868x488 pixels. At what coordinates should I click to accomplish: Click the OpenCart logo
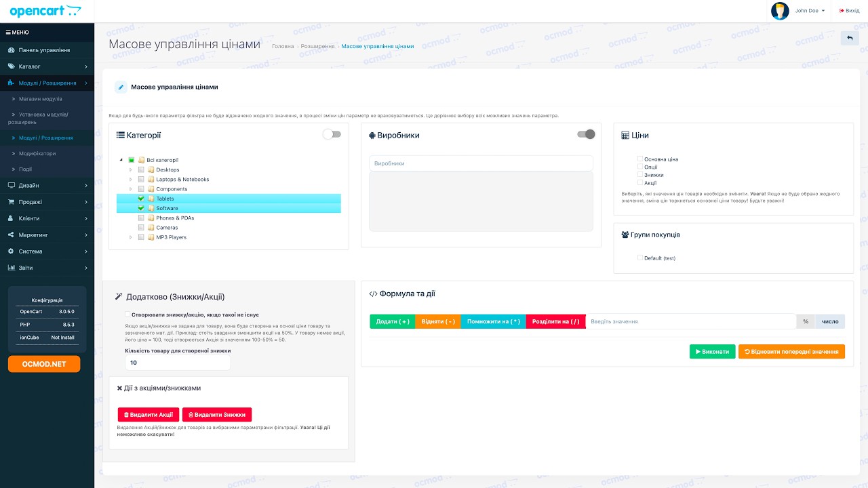pyautogui.click(x=45, y=11)
